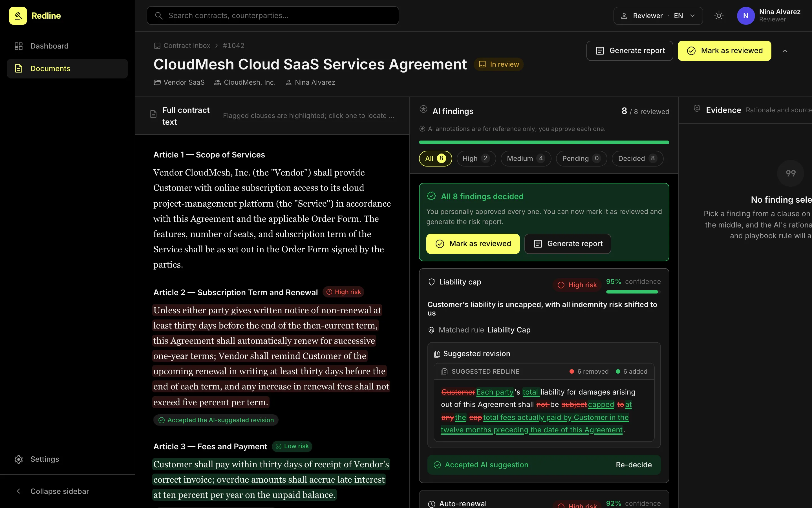Filter findings by Decided 8
This screenshot has height=508, width=812.
pos(637,158)
